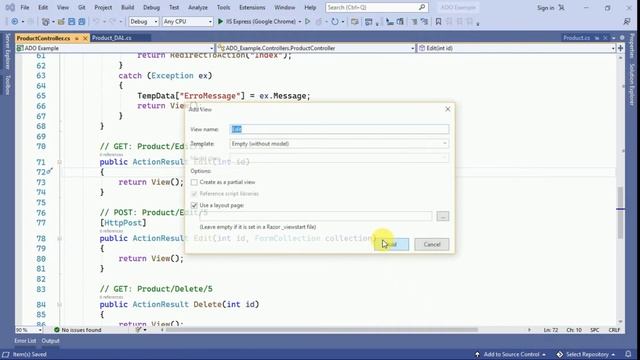Viewport: 640px width, 360px height.
Task: Close the ProductController.cs tab
Action: 85,38
